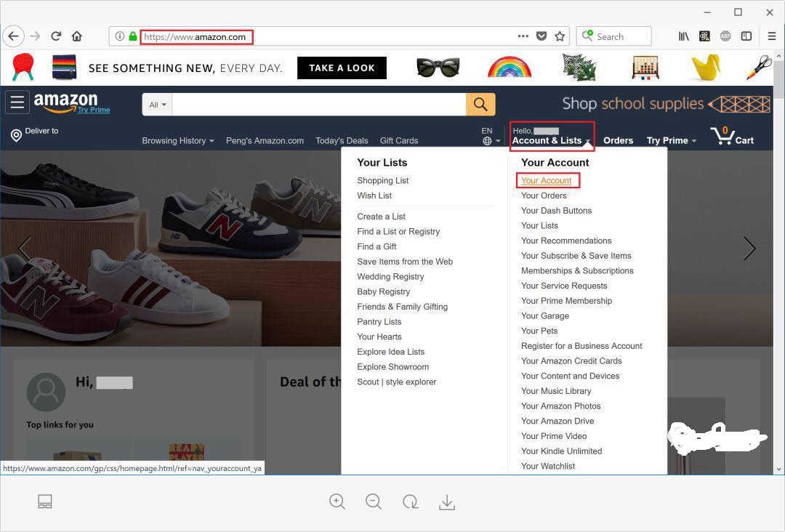Open the Firefox Library icon
The height and width of the screenshot is (532, 785).
(683, 36)
